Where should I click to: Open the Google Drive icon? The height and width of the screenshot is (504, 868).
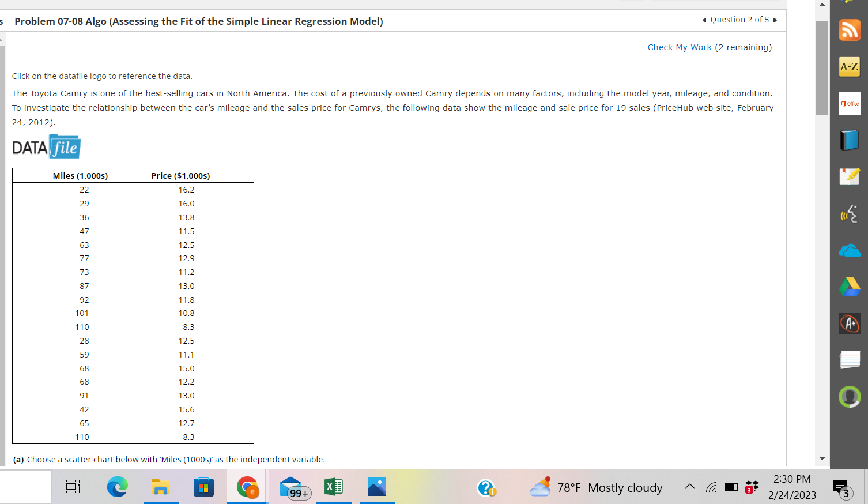(x=850, y=287)
